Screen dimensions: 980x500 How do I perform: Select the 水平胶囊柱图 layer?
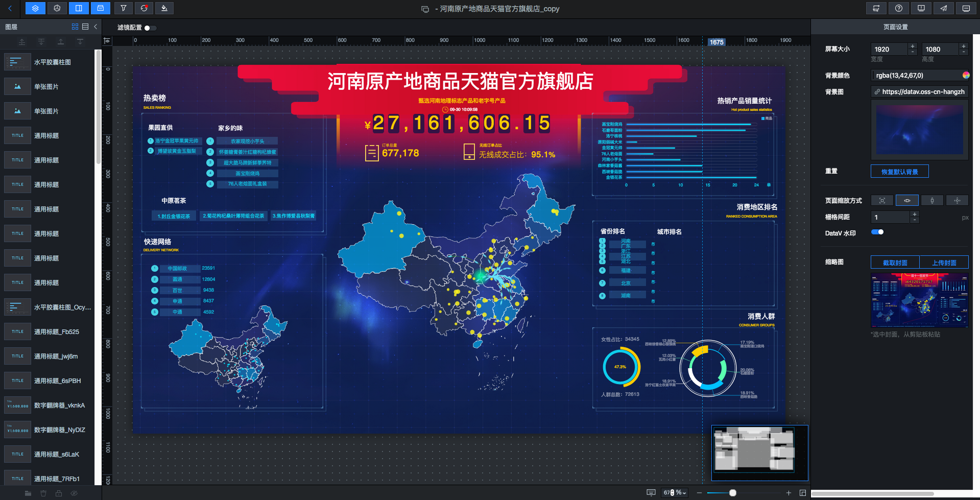click(x=47, y=62)
